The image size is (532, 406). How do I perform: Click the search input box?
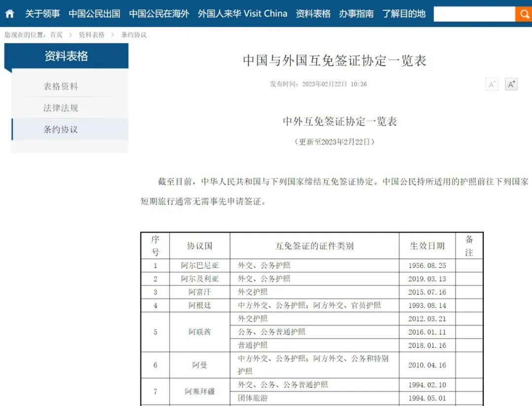tap(474, 14)
